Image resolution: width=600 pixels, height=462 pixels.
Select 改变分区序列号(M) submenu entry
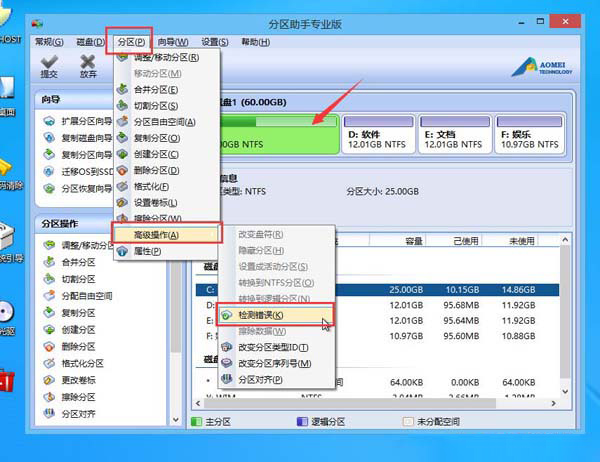276,363
